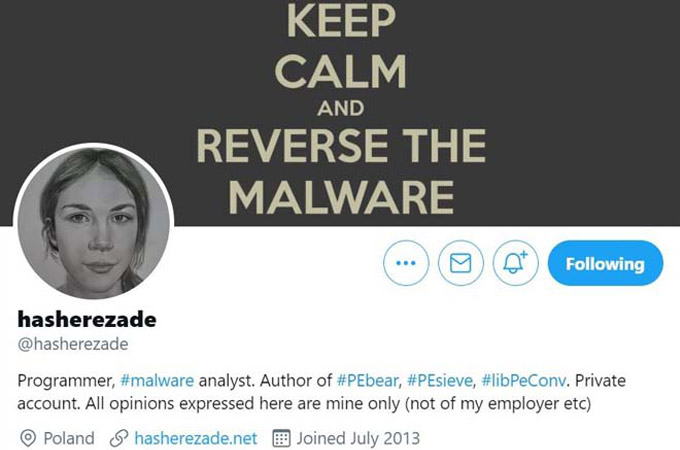This screenshot has height=450, width=680.
Task: Click the hasherezade display name
Action: (87, 320)
